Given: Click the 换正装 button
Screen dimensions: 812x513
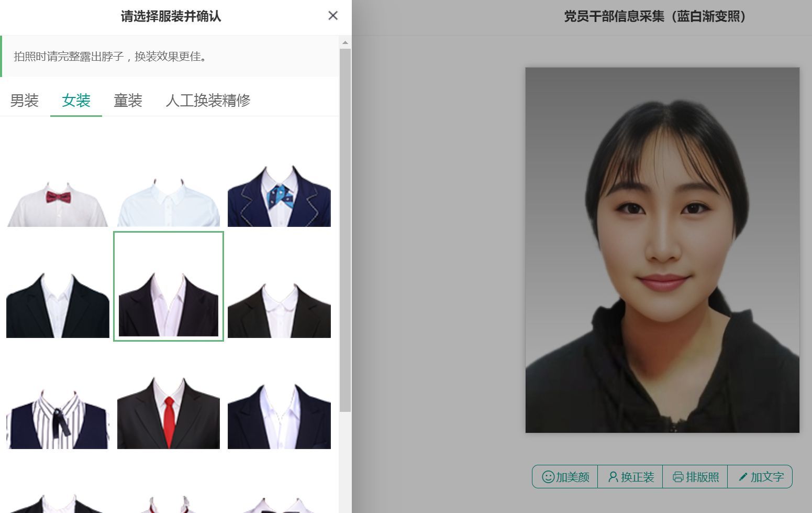Looking at the screenshot, I should (630, 477).
